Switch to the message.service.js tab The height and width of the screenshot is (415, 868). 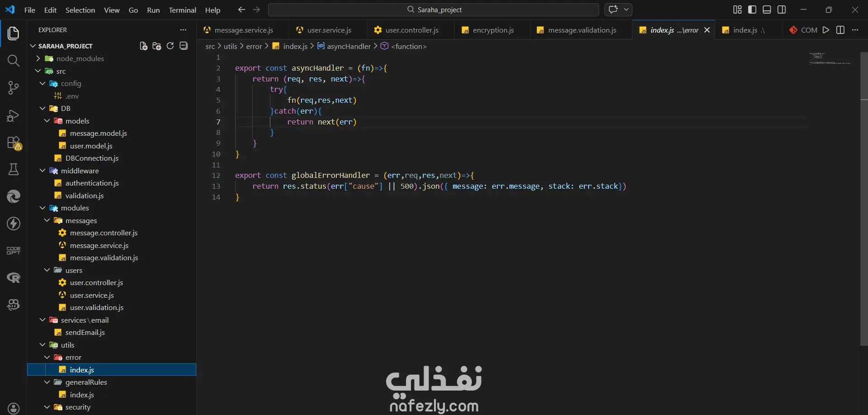click(243, 30)
